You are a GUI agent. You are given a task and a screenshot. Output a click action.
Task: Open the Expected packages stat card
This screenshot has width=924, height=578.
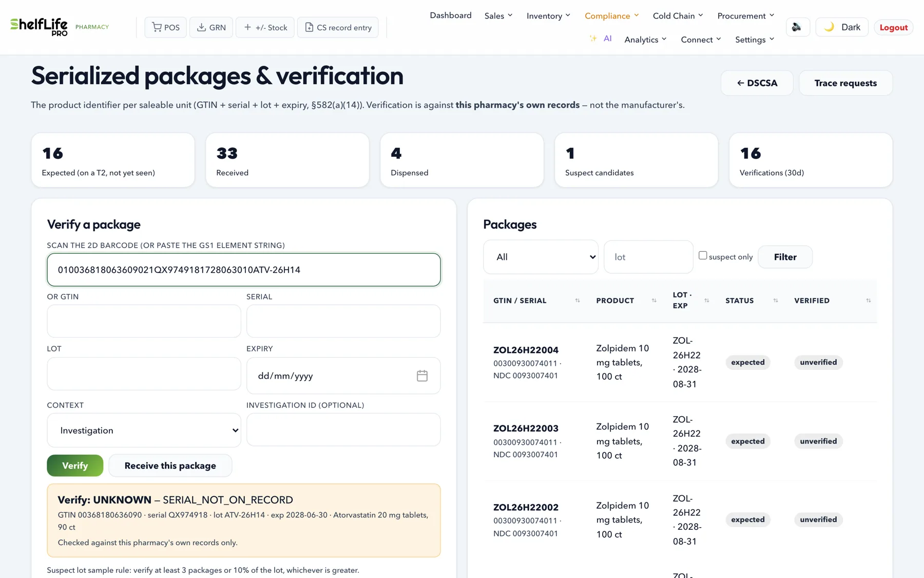click(x=113, y=160)
